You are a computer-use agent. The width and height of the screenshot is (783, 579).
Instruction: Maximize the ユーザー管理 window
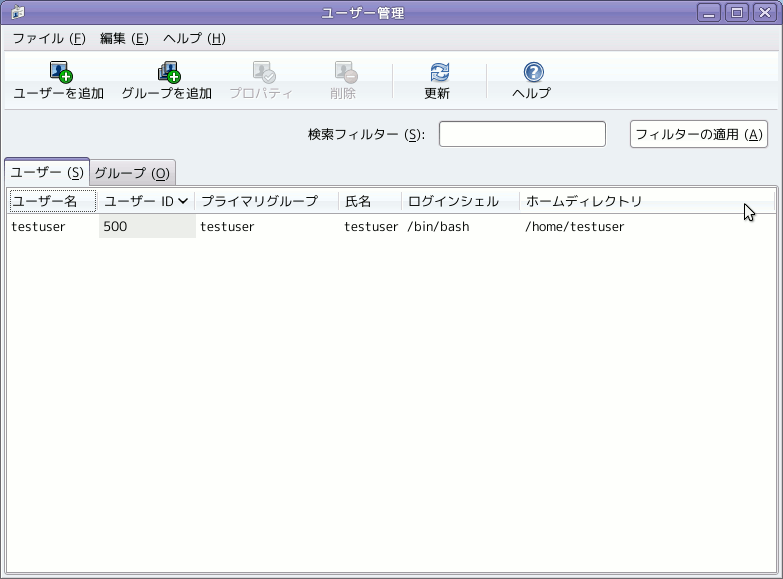[x=737, y=12]
